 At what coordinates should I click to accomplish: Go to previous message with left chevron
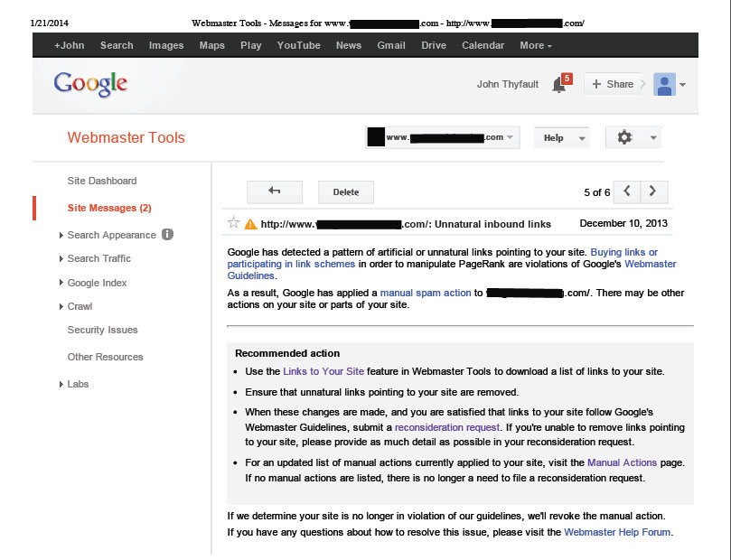point(627,191)
